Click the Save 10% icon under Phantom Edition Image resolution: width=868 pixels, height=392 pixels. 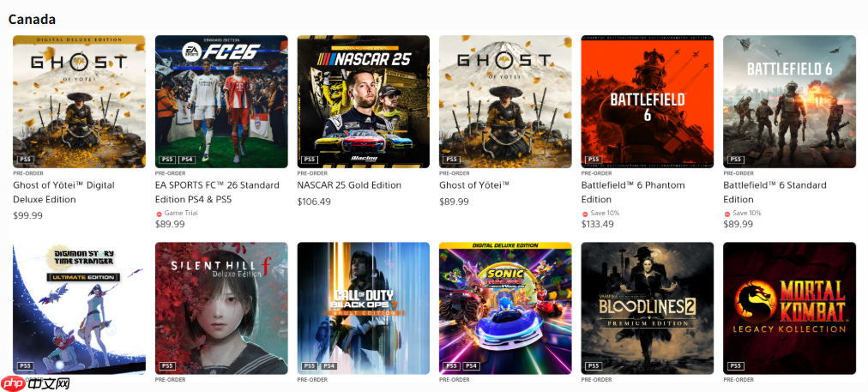(585, 214)
